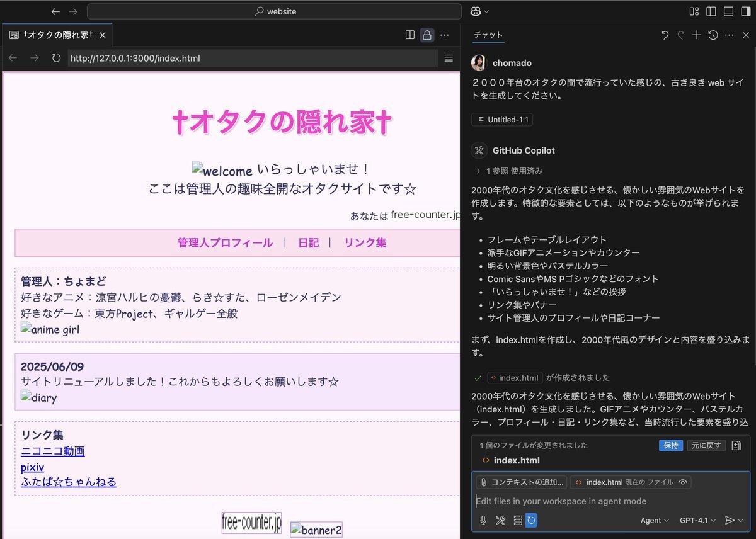
Task: Start a new chat with plus icon
Action: coord(697,35)
